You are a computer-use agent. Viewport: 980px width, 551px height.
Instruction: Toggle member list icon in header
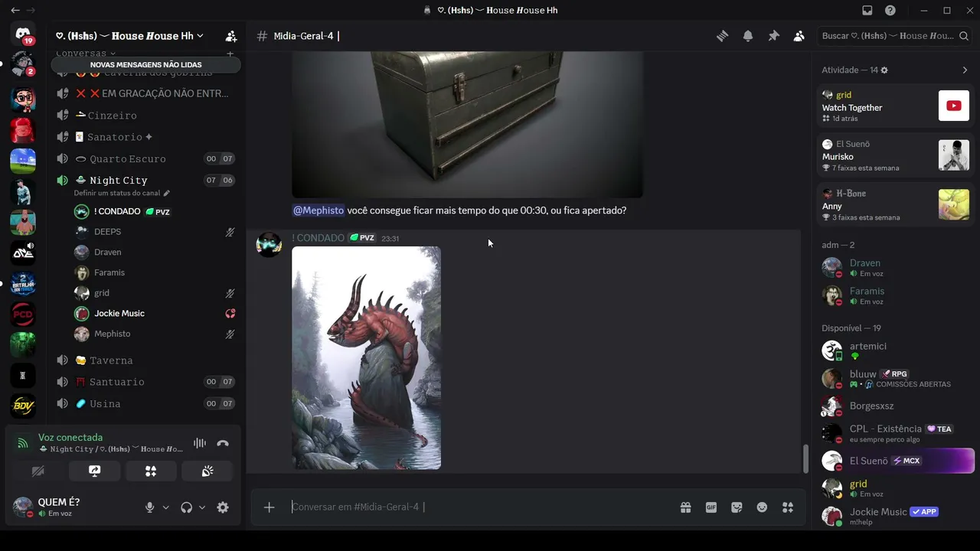799,36
